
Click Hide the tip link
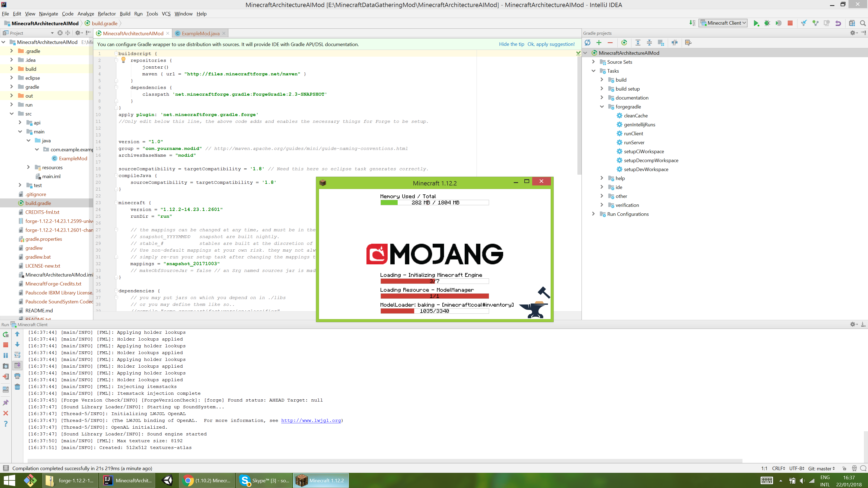coord(512,44)
